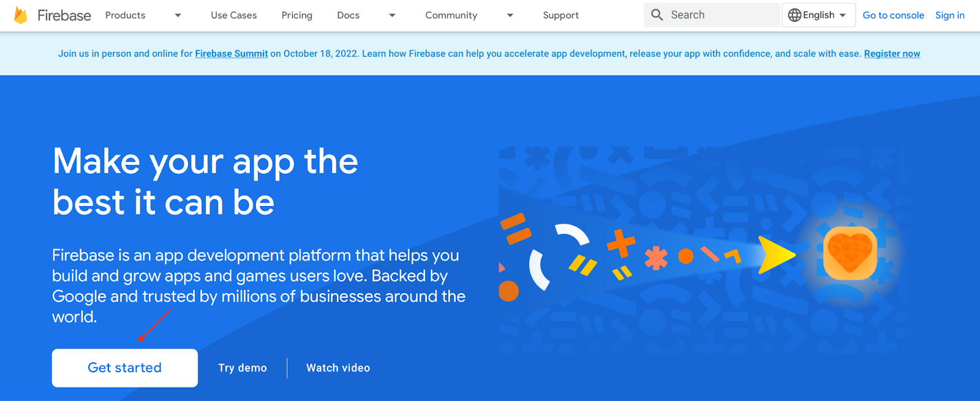Click the yellow arrow graphic in hero
Image resolution: width=980 pixels, height=401 pixels.
click(x=775, y=254)
